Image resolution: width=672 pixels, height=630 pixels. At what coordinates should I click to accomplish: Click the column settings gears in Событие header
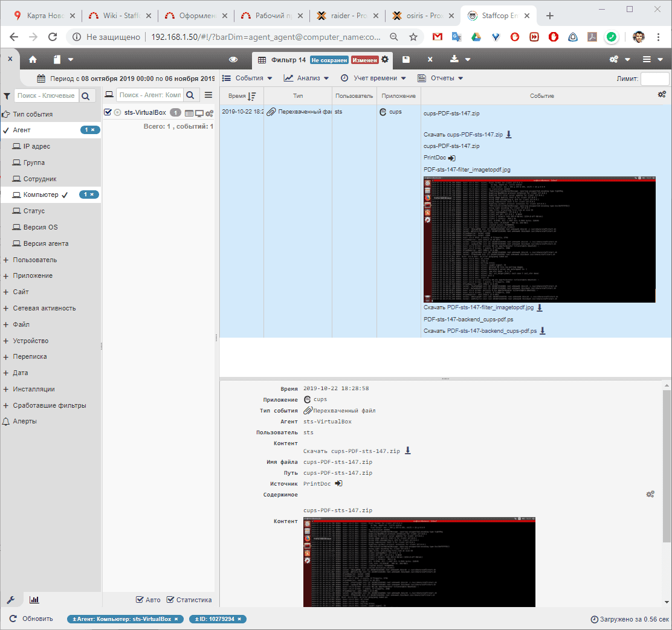point(662,94)
